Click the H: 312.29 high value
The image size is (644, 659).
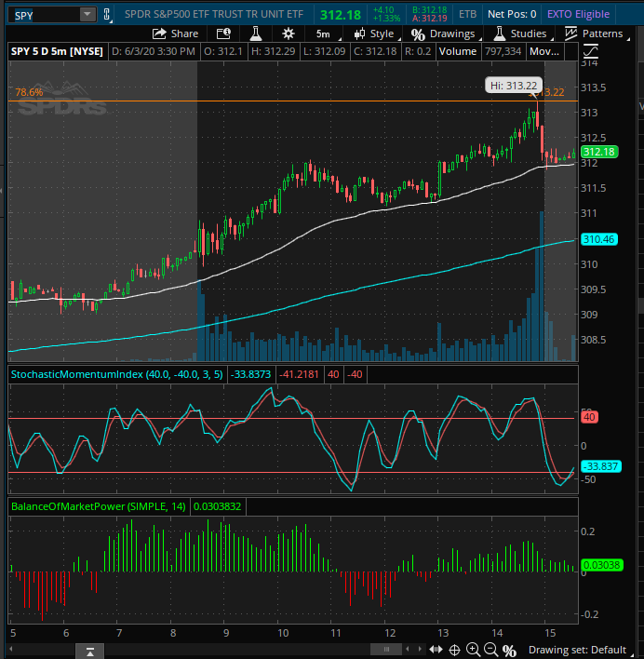(x=273, y=51)
